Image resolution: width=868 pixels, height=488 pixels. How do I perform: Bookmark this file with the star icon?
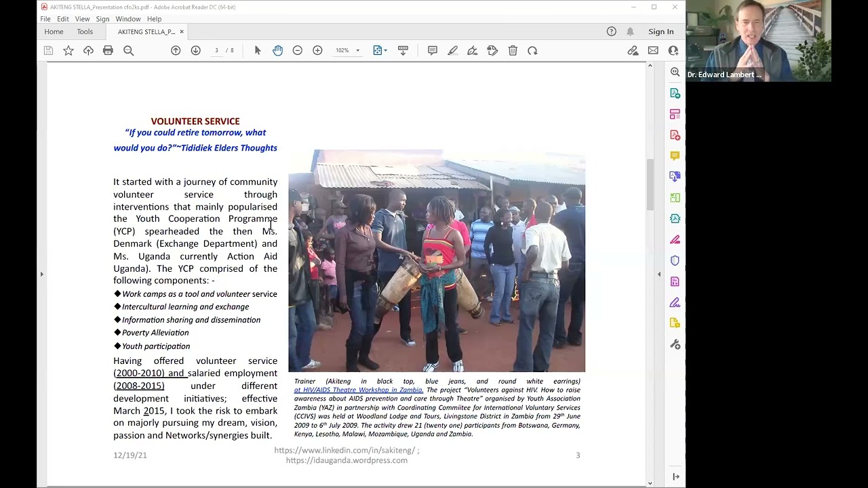coord(68,51)
